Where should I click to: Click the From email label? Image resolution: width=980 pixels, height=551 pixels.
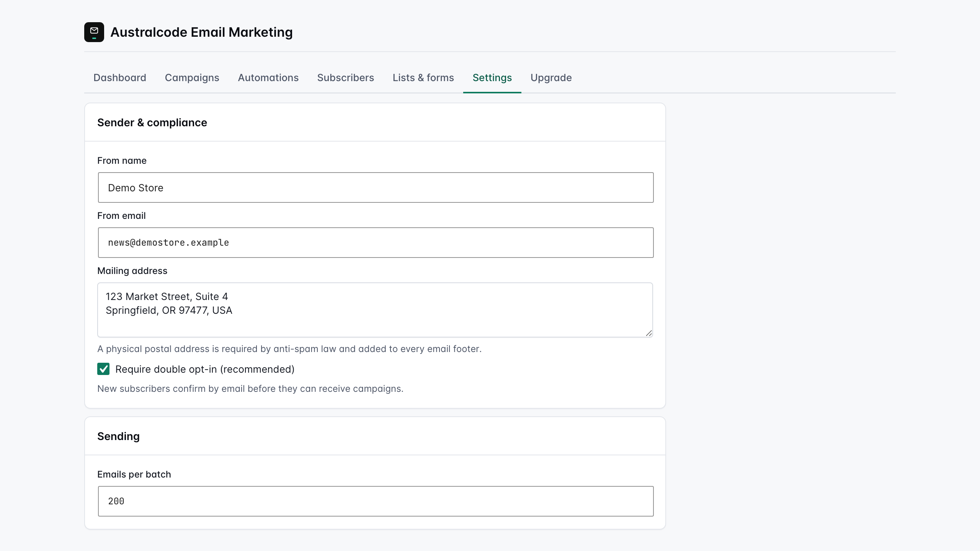(x=121, y=216)
